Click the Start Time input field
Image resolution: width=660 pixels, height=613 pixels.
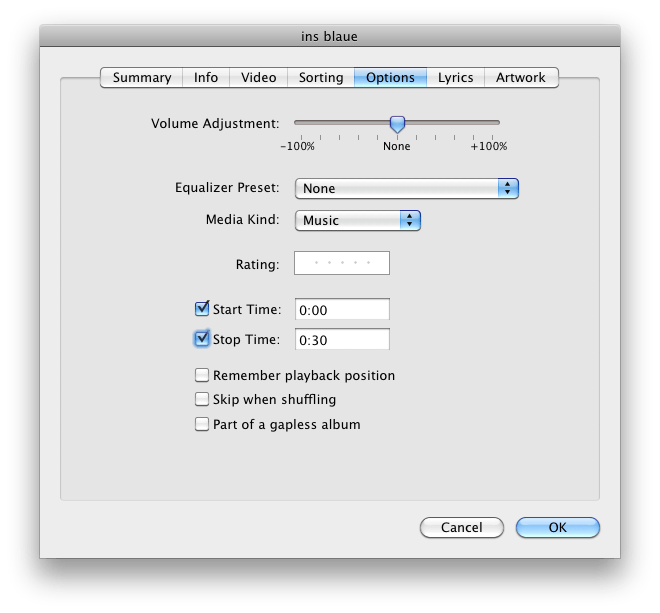(342, 309)
